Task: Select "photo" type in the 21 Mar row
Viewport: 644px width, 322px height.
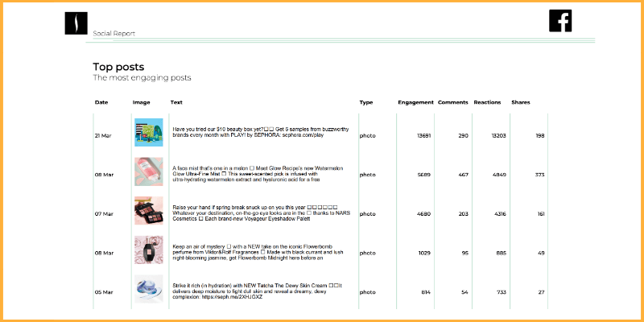Action: point(368,136)
